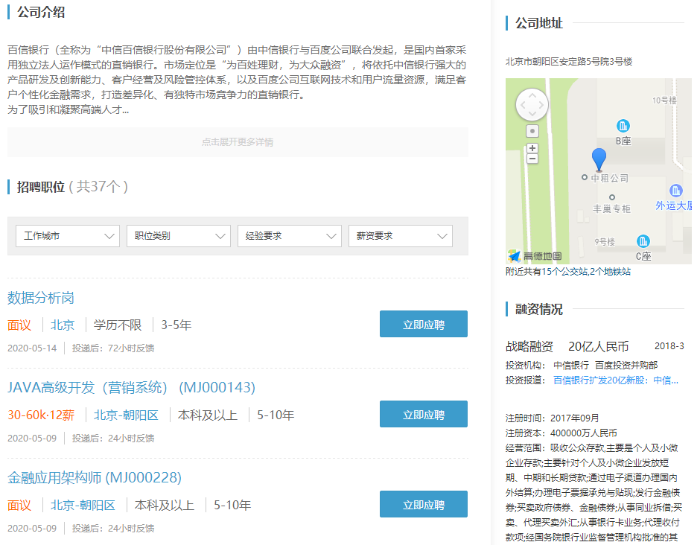Click the 学历不限 education requirement text

point(117,325)
